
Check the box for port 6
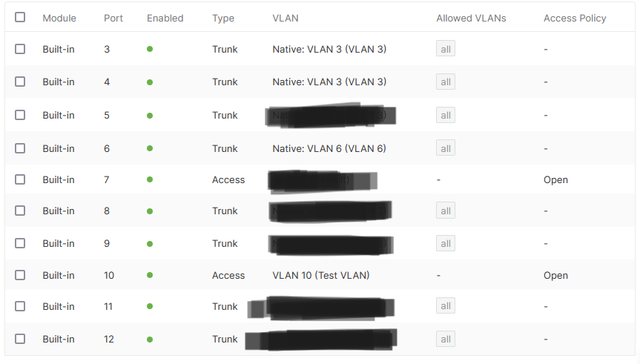point(20,148)
